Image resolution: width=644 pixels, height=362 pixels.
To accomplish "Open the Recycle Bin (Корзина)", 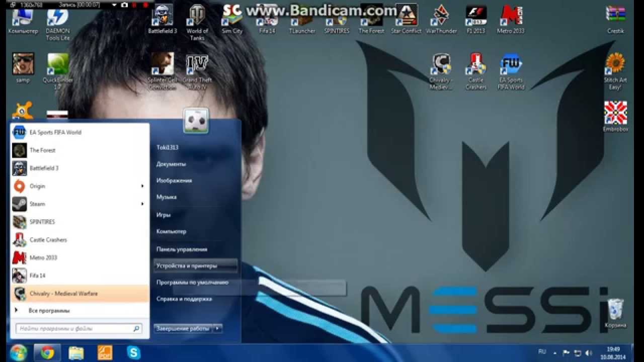I will click(x=615, y=313).
